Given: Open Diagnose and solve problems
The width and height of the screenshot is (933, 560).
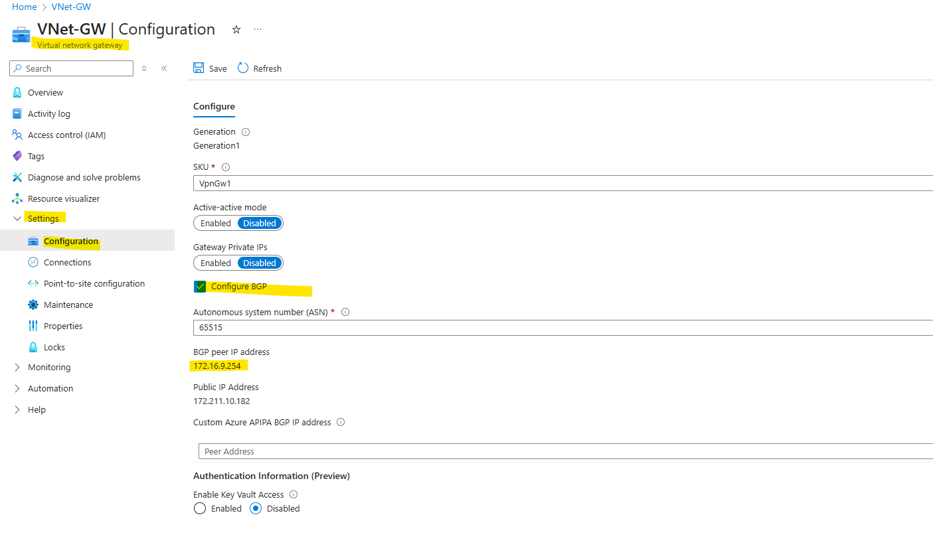Looking at the screenshot, I should click(84, 177).
